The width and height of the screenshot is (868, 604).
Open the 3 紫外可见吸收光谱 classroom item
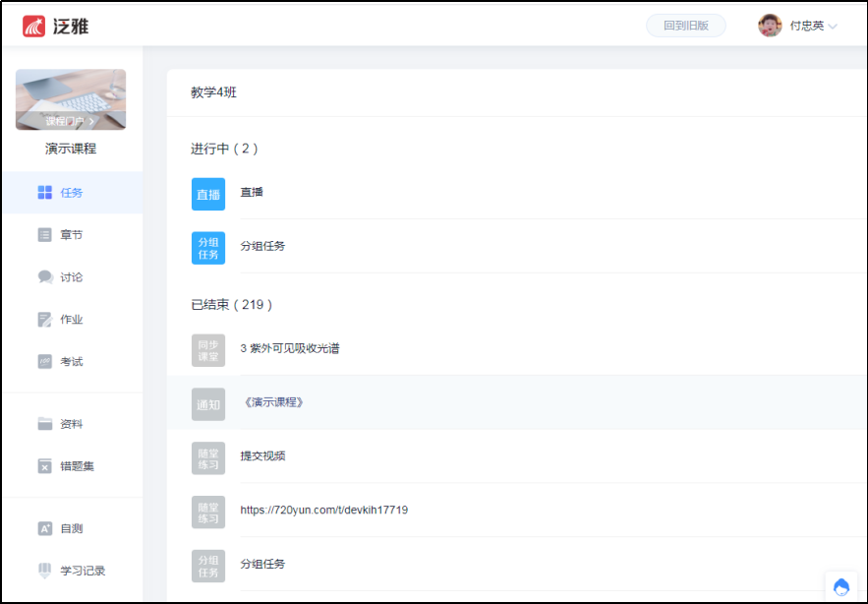tap(290, 348)
